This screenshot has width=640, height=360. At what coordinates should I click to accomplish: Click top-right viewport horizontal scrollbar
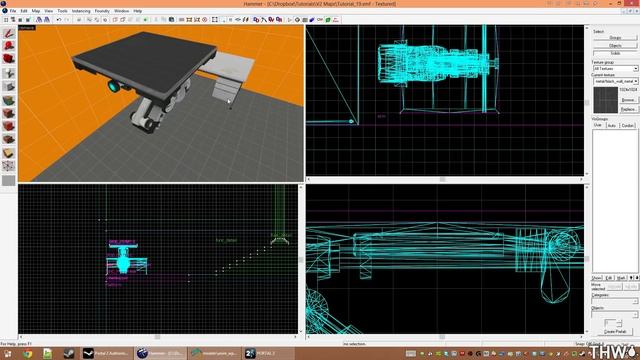pos(445,179)
